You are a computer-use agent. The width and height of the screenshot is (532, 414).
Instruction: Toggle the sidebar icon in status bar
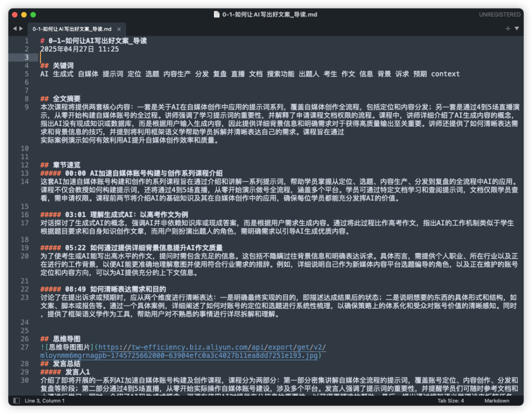tap(16, 401)
